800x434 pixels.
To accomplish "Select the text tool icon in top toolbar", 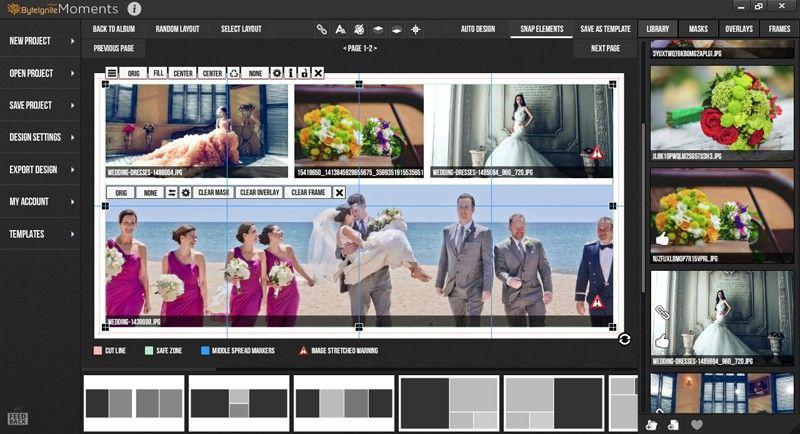I will pos(340,29).
